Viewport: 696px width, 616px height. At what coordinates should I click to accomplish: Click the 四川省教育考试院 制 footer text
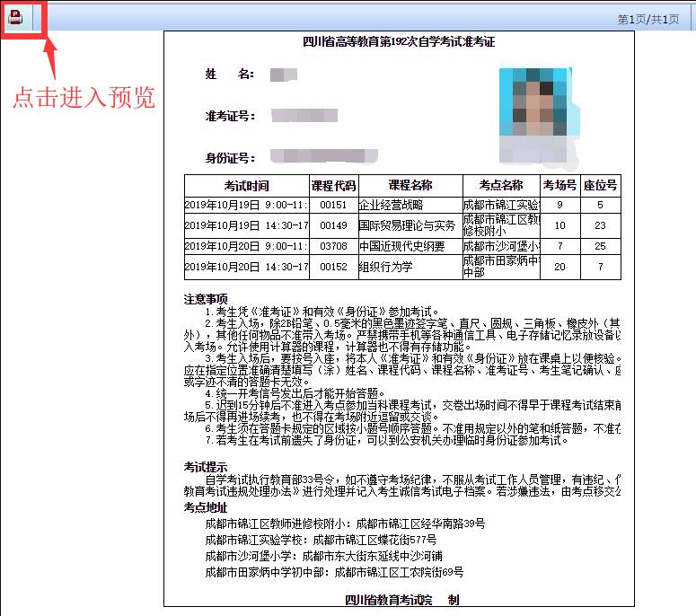[402, 599]
